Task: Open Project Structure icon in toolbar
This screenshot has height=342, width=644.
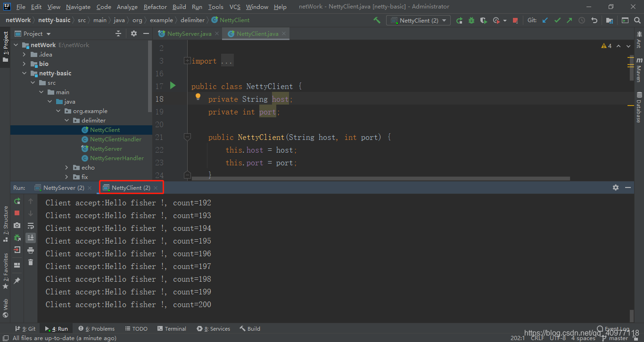Action: 610,20
